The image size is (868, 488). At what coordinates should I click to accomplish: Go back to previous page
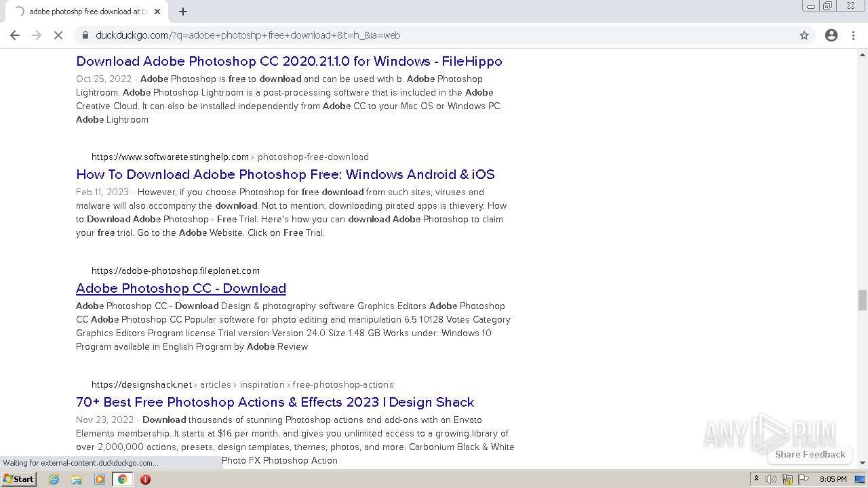click(x=15, y=35)
